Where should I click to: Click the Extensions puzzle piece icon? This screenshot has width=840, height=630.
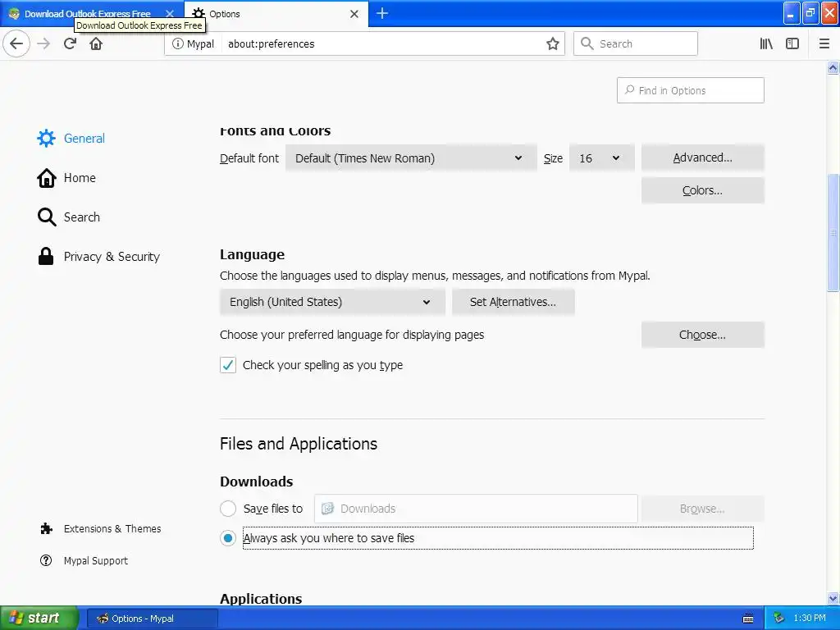[47, 529]
